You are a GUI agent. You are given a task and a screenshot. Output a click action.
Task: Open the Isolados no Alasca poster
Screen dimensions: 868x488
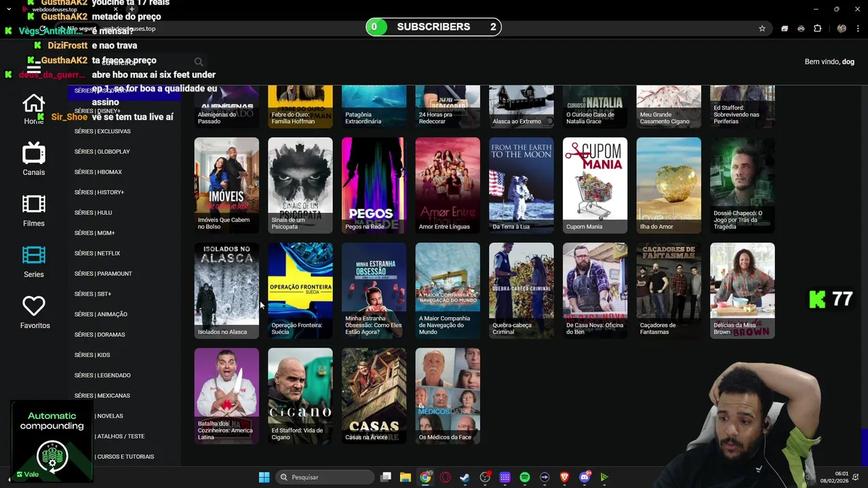coord(226,291)
